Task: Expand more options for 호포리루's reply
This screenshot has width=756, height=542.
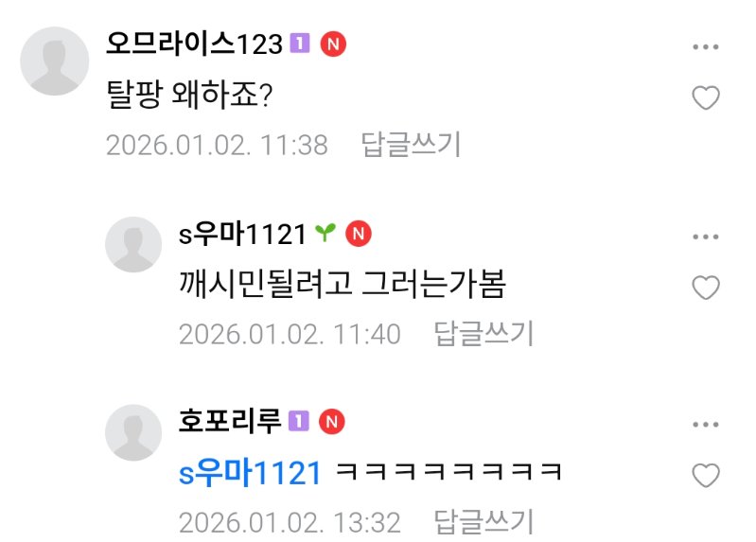Action: (x=705, y=425)
